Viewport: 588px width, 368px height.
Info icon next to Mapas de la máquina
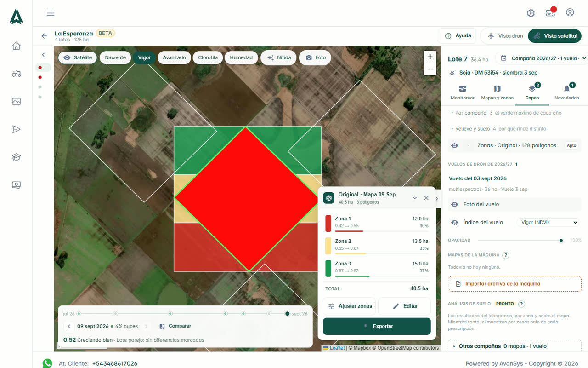506,255
